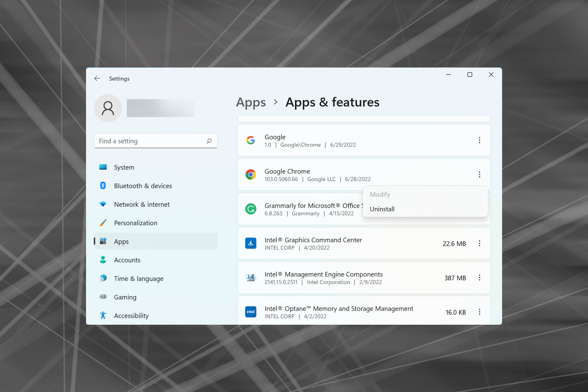The height and width of the screenshot is (392, 588).
Task: Select the Accounts category
Action: pyautogui.click(x=156, y=260)
